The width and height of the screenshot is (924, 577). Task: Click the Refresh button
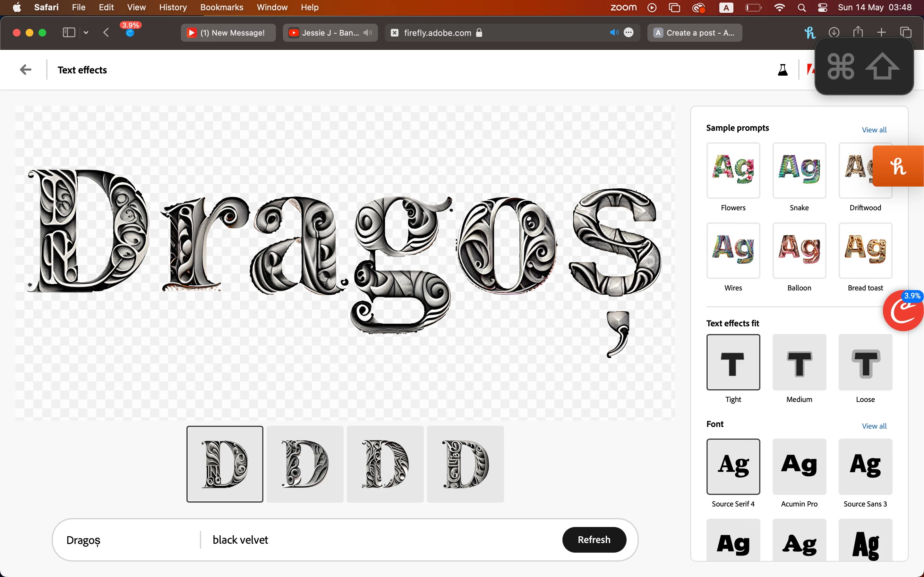[594, 539]
